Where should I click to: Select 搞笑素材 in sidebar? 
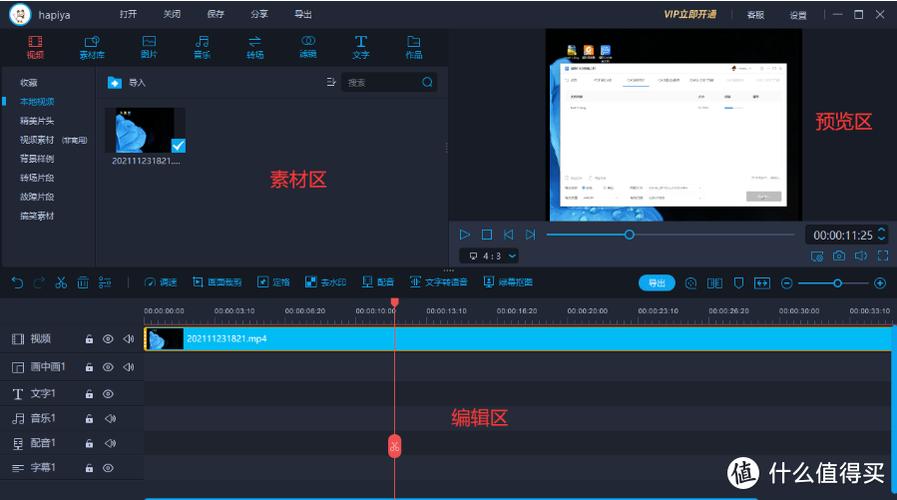point(37,216)
